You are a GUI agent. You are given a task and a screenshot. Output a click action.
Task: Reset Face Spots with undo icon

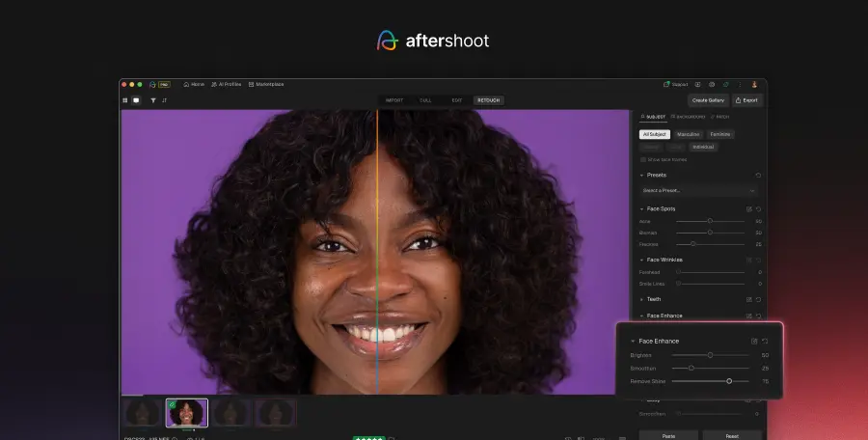(758, 209)
